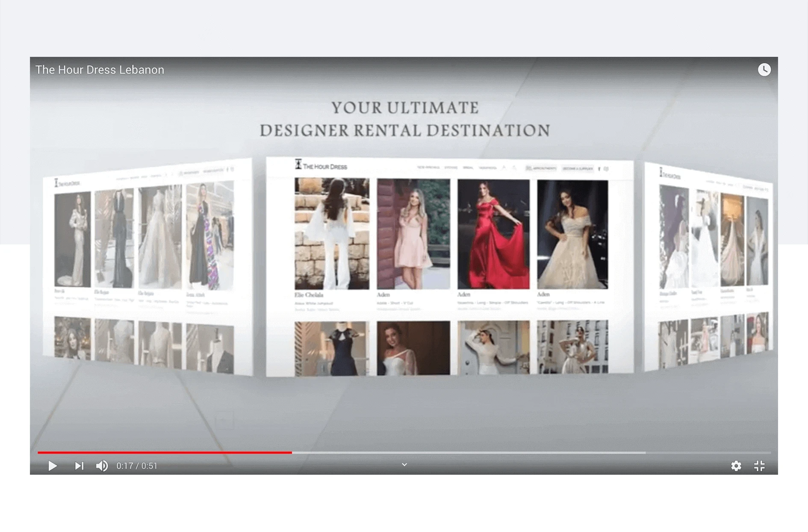Viewport: 808px width, 532px height.
Task: Expand the chapter chevron below progress bar
Action: [x=404, y=464]
